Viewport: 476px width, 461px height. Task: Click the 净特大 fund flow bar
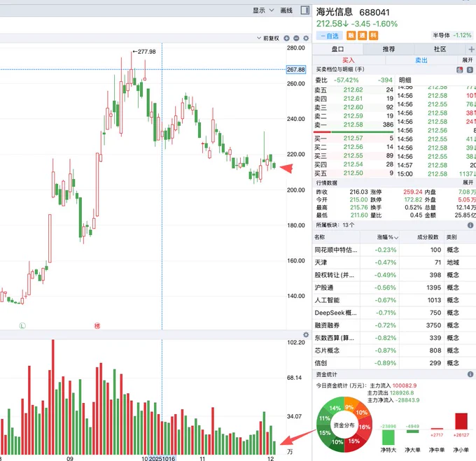click(388, 437)
